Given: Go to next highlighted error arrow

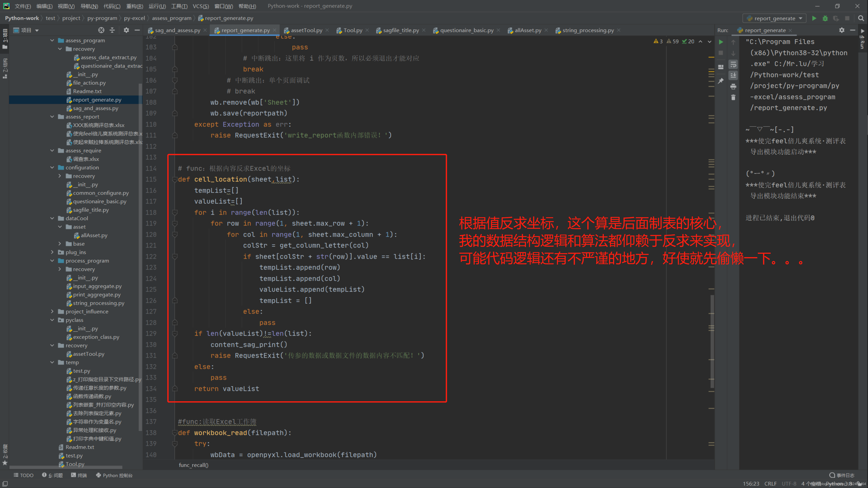Looking at the screenshot, I should [709, 42].
